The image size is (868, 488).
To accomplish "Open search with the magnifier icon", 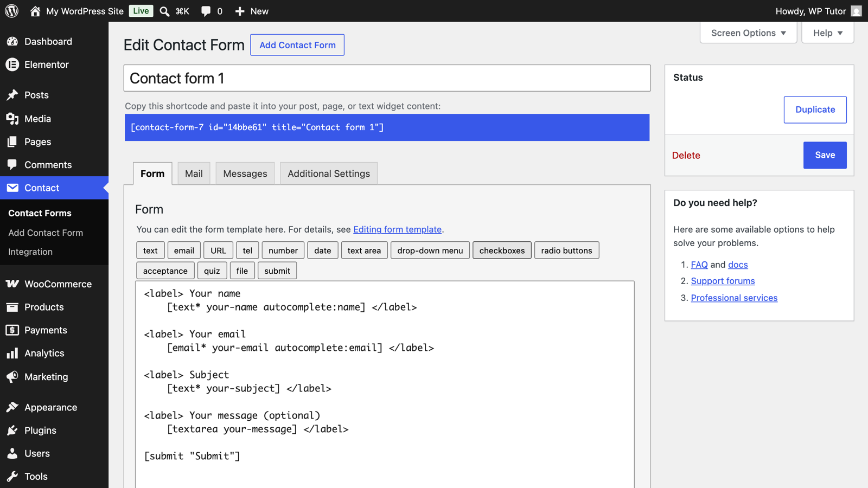I will (x=164, y=11).
